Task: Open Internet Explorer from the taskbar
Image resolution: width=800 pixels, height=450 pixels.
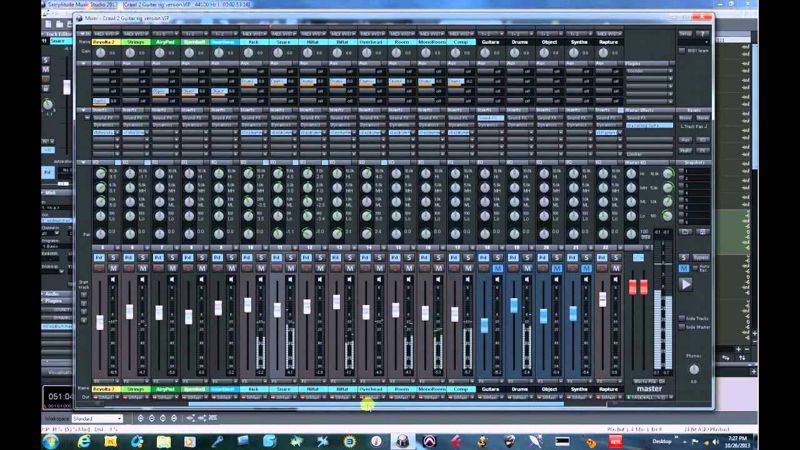Action: [x=84, y=441]
